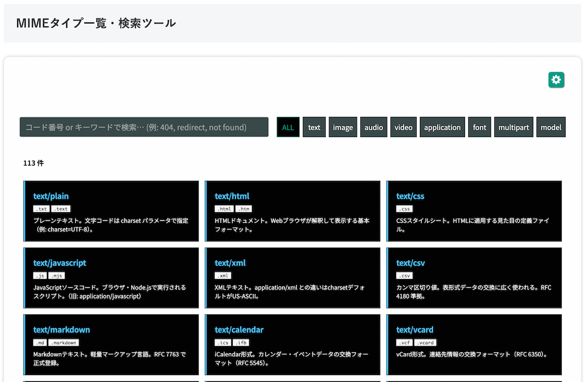Click into the keyword search field
Image resolution: width=588 pixels, height=382 pixels.
click(x=144, y=127)
